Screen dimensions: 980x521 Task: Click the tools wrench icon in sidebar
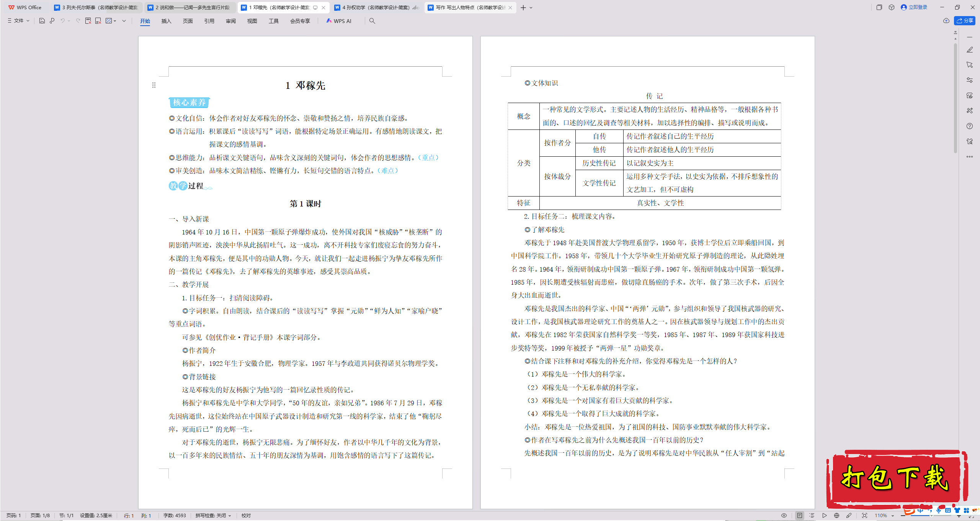[970, 111]
